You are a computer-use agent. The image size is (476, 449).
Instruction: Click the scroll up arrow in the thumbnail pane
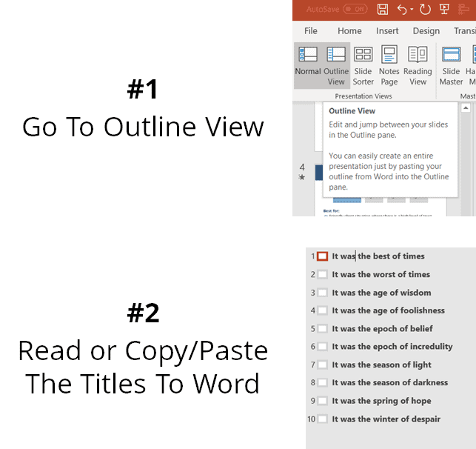[466, 108]
